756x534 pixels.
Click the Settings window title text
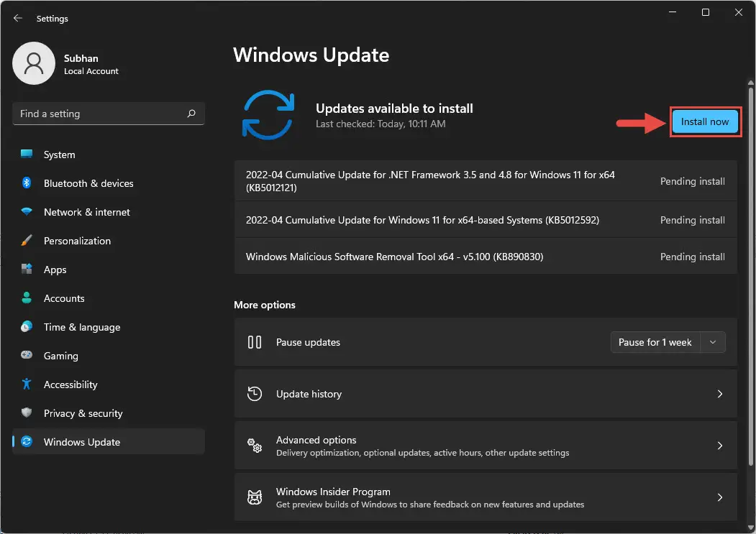coord(52,18)
